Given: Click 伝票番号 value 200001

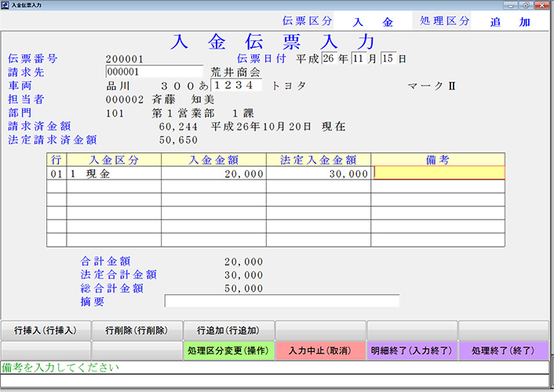Looking at the screenshot, I should pyautogui.click(x=124, y=59).
